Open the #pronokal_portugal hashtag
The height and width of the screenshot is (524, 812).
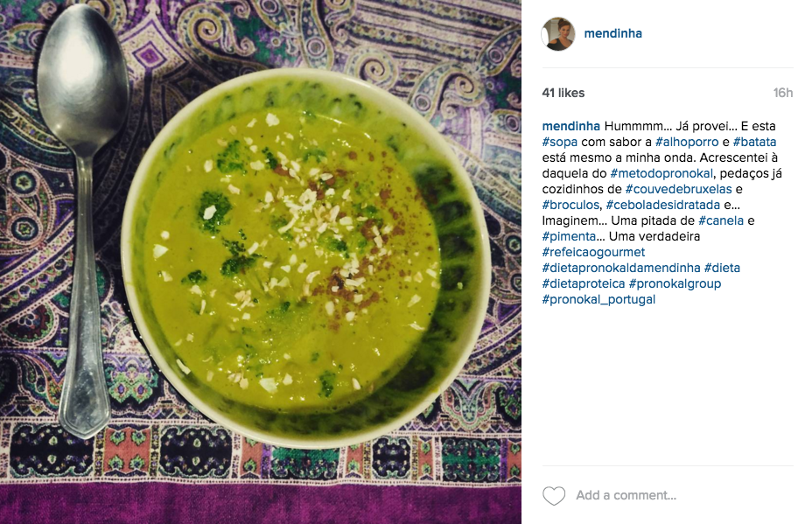598,300
